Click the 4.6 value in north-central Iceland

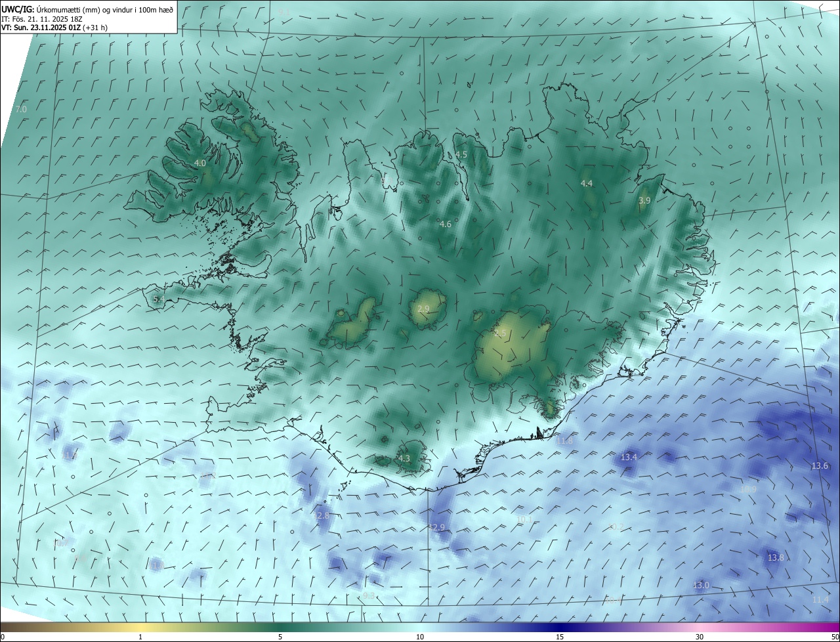446,225
